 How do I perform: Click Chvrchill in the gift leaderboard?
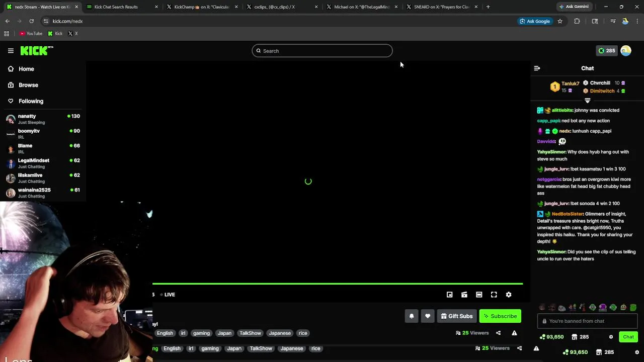(x=600, y=83)
